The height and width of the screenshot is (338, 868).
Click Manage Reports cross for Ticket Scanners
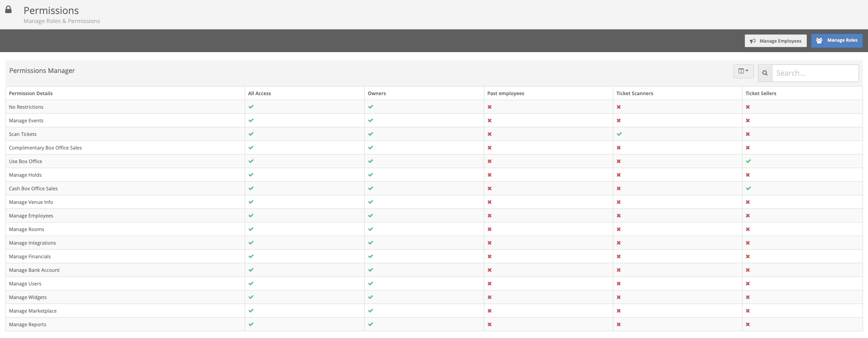click(619, 324)
